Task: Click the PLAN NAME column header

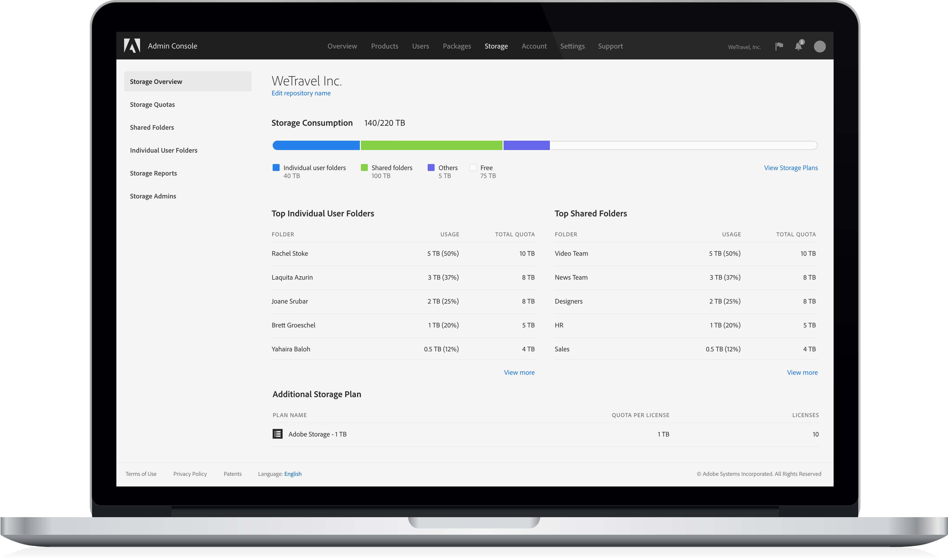Action: click(x=290, y=415)
